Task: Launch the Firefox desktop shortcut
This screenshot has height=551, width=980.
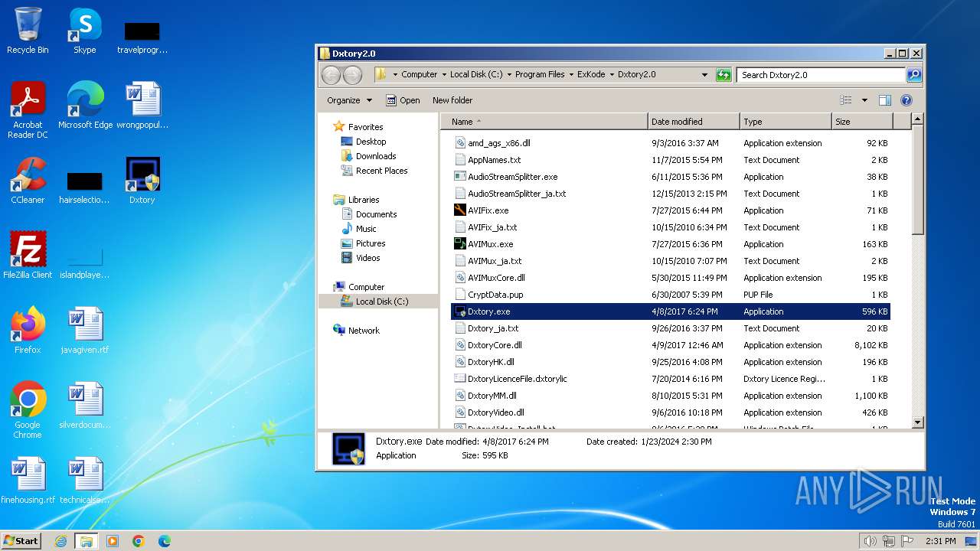Action: tap(28, 330)
